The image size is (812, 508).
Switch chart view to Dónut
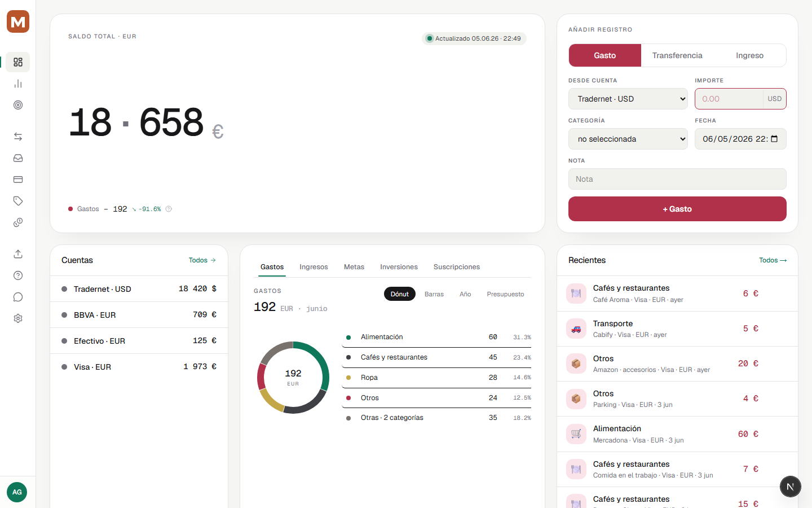(400, 294)
